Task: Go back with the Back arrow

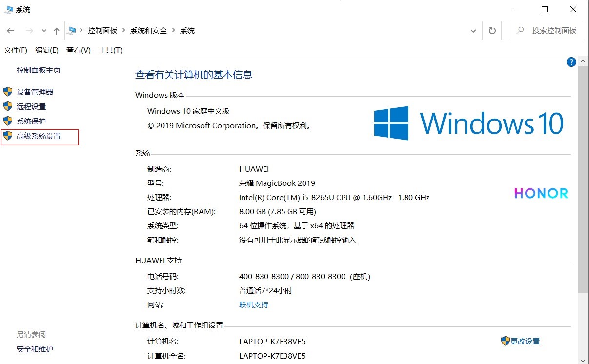Action: pyautogui.click(x=11, y=31)
